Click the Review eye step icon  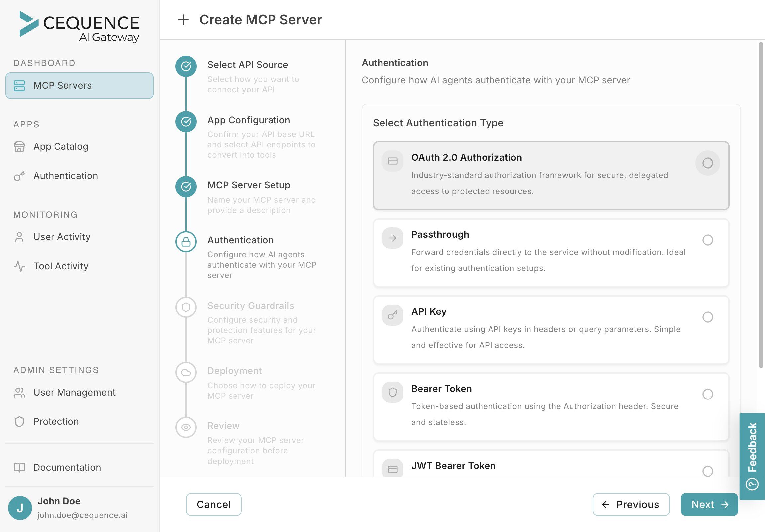[x=186, y=427]
